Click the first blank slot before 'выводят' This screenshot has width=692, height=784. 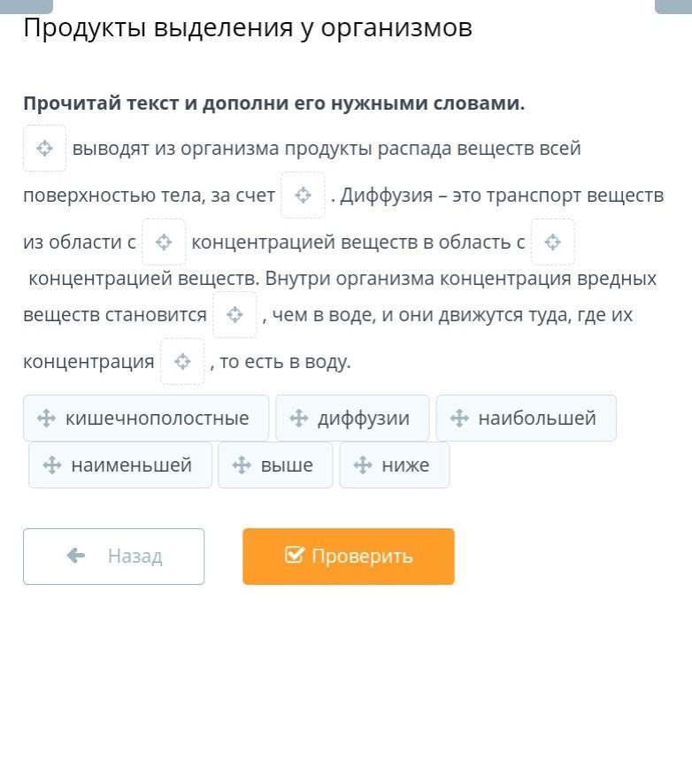pyautogui.click(x=44, y=148)
